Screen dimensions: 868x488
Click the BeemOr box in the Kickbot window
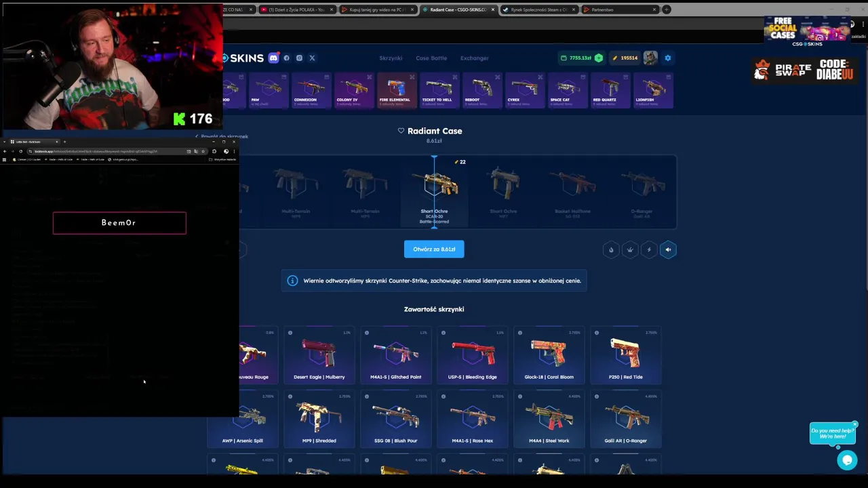pyautogui.click(x=119, y=223)
